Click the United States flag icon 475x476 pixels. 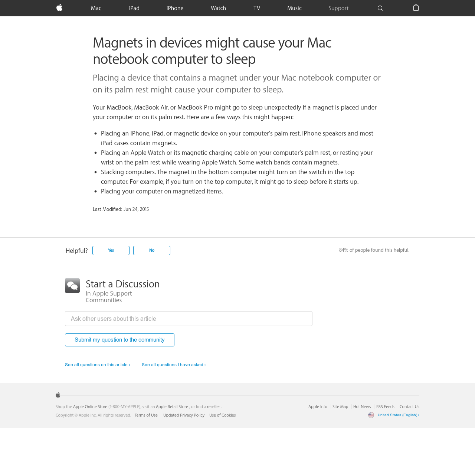tap(371, 415)
